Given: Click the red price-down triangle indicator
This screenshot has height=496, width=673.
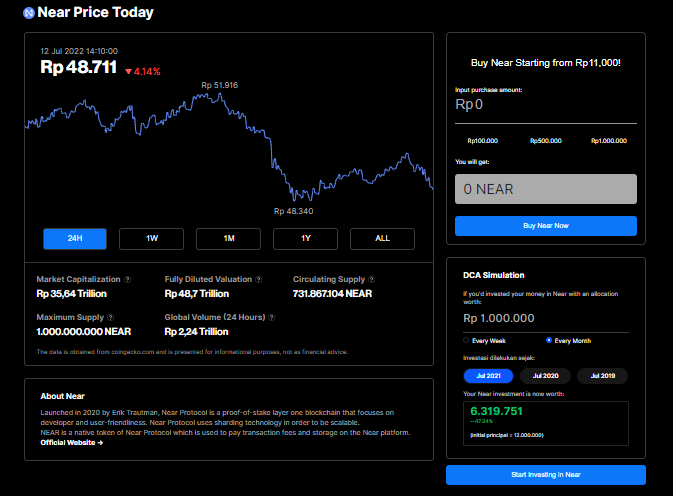Looking at the screenshot, I should tap(128, 72).
